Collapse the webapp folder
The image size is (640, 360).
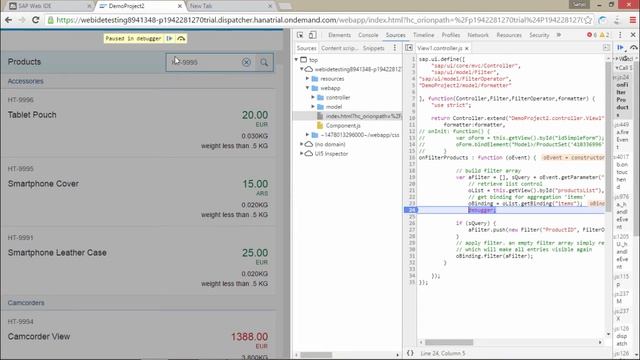tap(308, 88)
